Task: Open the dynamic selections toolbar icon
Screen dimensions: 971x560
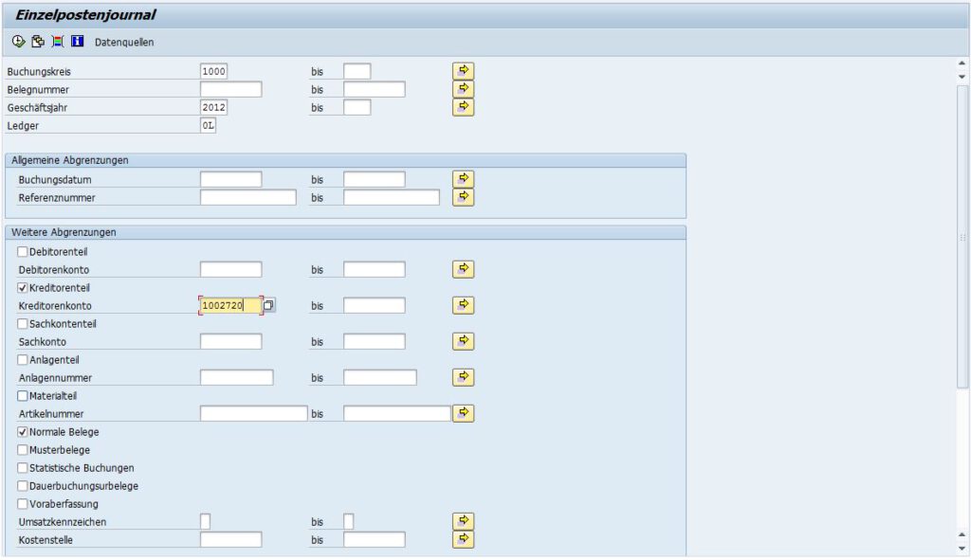Action: [58, 42]
